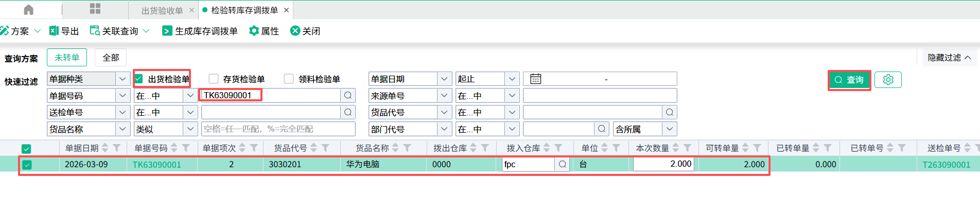Click 生成库存调拨单 in toolbar
980x214 pixels.
(x=200, y=31)
